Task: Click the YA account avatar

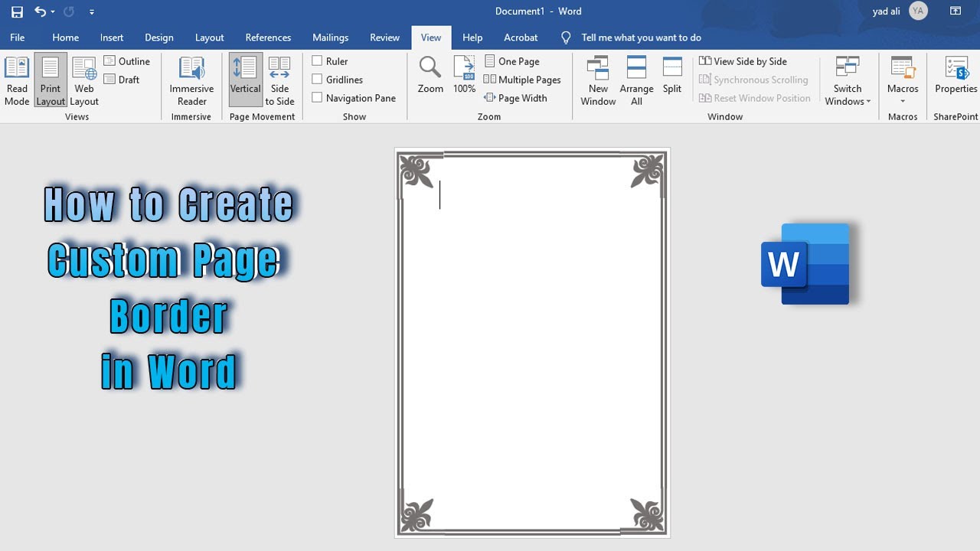Action: (x=918, y=11)
